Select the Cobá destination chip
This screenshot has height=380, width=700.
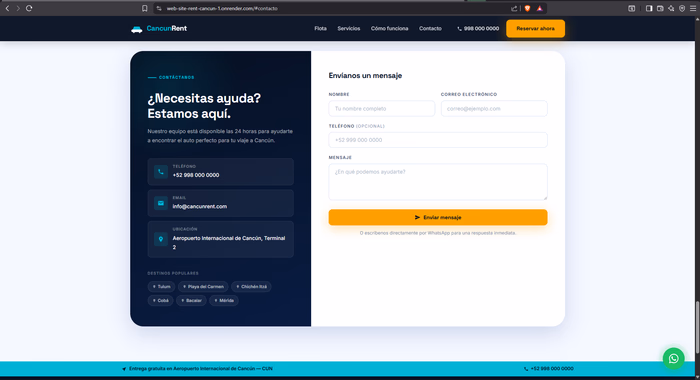tap(160, 301)
